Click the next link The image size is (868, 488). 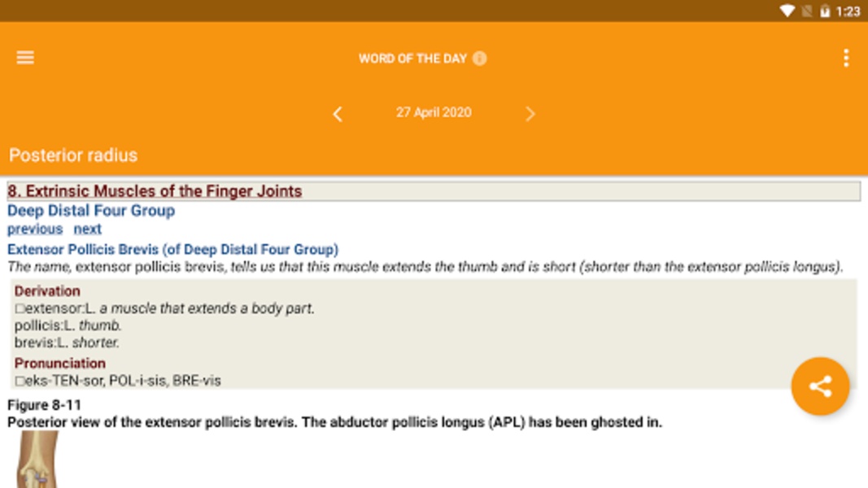pyautogui.click(x=88, y=229)
